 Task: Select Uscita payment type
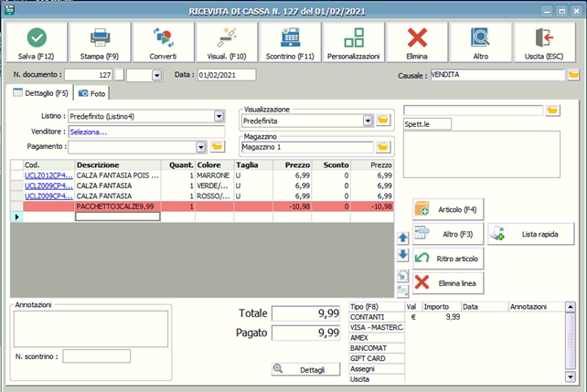376,379
